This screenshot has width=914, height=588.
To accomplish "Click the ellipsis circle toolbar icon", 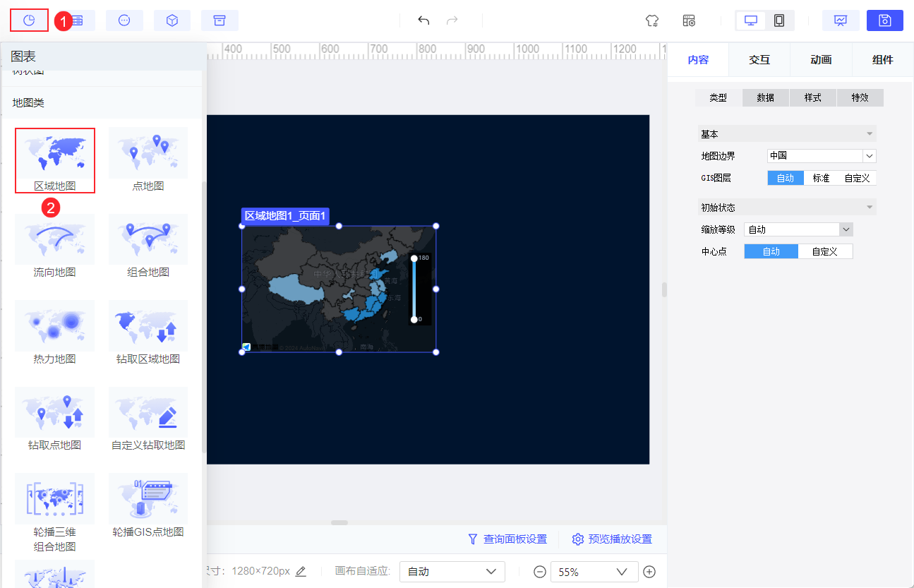I will (124, 20).
